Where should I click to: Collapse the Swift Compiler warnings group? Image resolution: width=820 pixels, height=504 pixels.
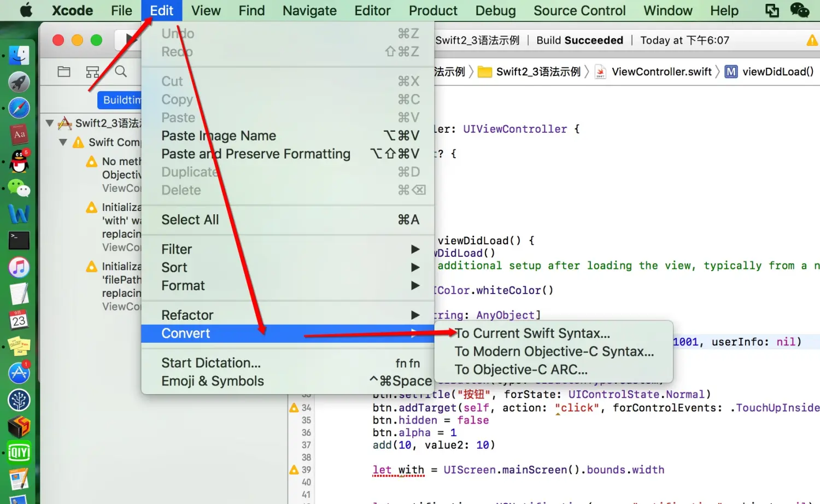pos(63,142)
